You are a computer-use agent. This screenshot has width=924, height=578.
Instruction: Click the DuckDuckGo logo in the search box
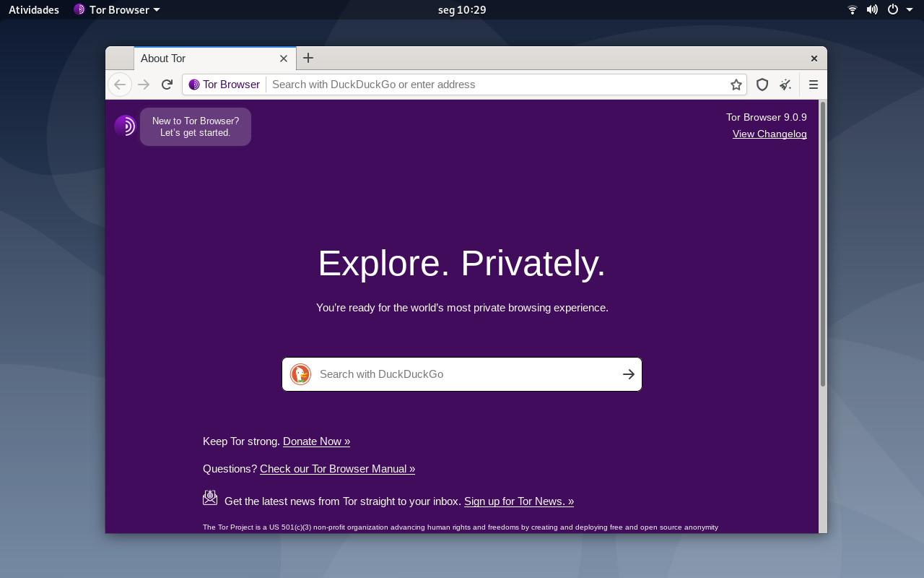click(300, 374)
